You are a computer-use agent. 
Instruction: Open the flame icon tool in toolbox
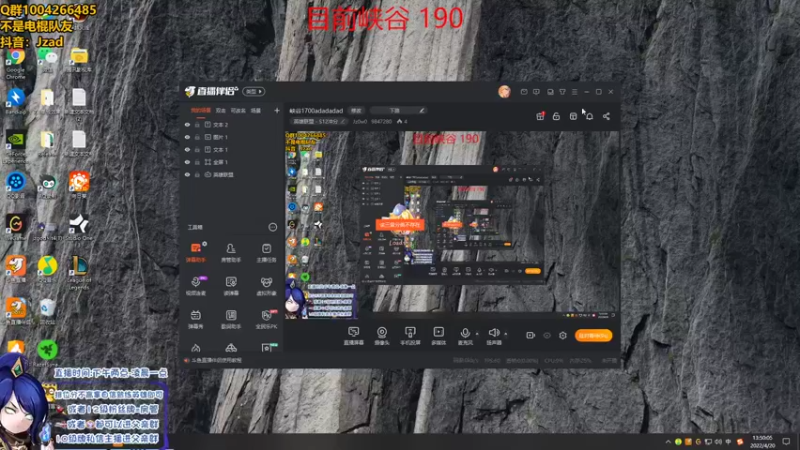click(x=196, y=348)
